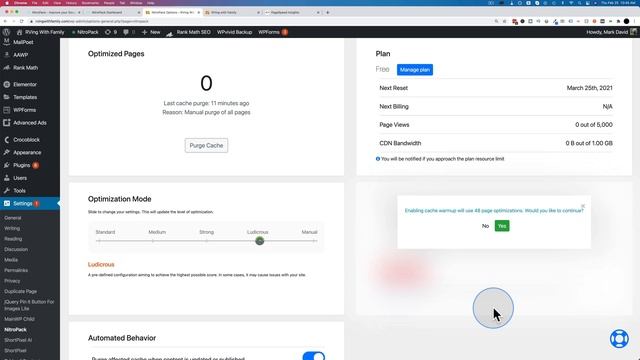Click Howdy, Mark David account menu
The image size is (640, 360).
pyautogui.click(x=611, y=32)
